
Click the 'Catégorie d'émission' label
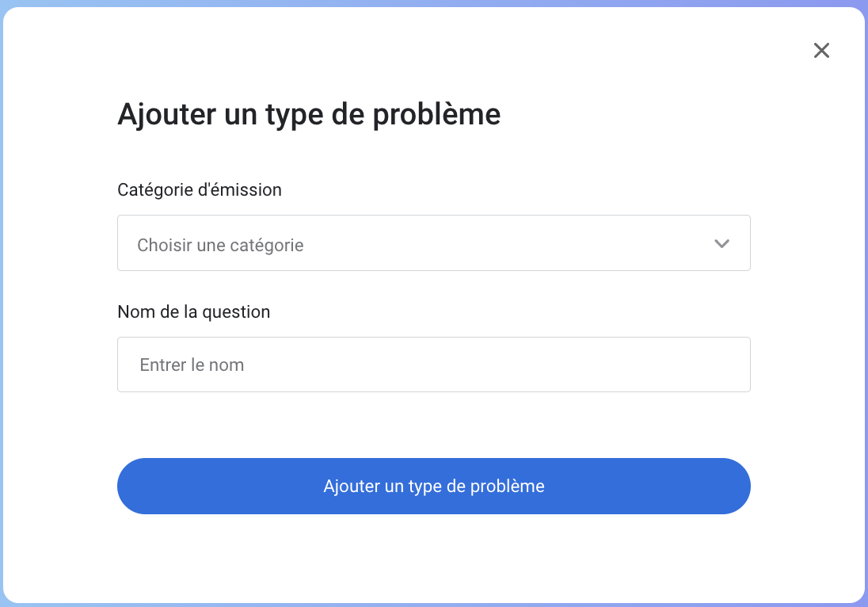pyautogui.click(x=200, y=190)
